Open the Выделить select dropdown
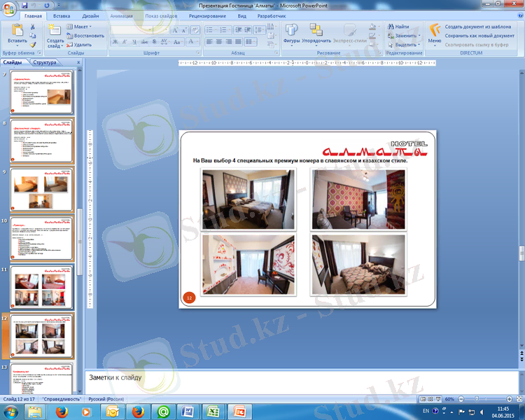 [x=404, y=45]
